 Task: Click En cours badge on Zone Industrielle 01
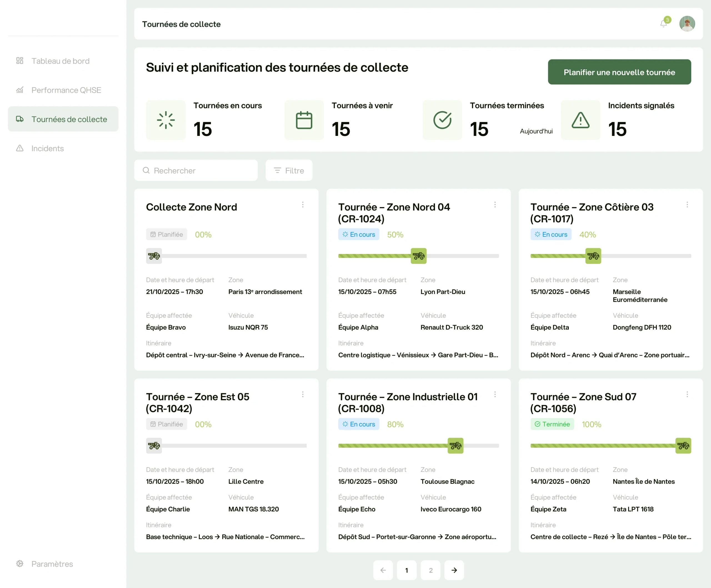(359, 424)
